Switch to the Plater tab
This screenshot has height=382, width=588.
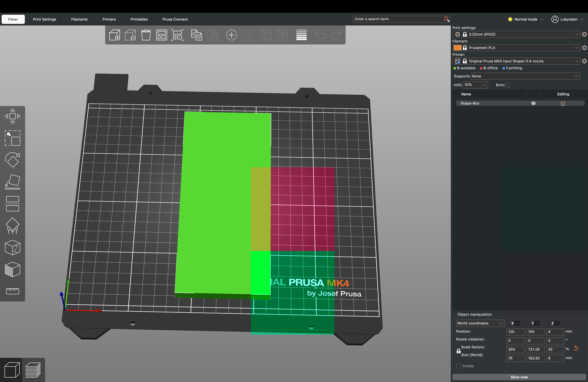point(13,19)
